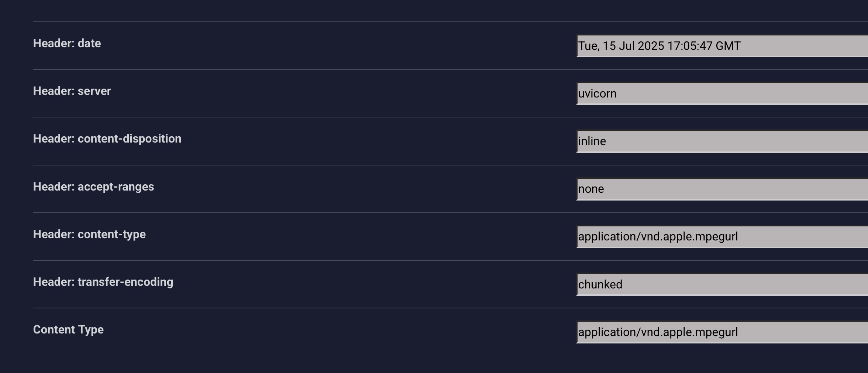868x373 pixels.
Task: Click the "Header: accept-ranges" label
Action: click(93, 186)
